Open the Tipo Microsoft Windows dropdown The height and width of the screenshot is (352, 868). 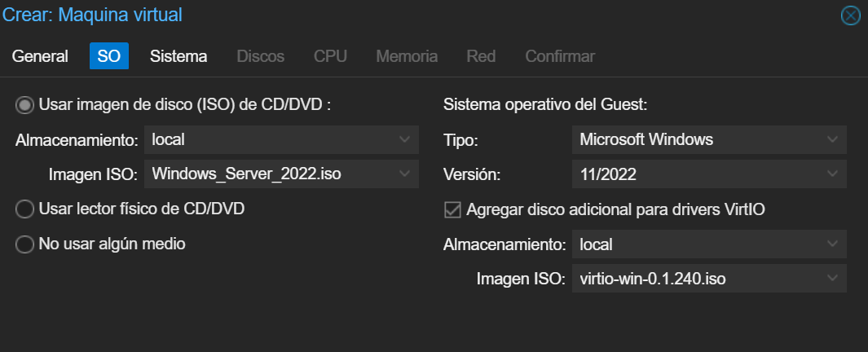[x=709, y=139]
